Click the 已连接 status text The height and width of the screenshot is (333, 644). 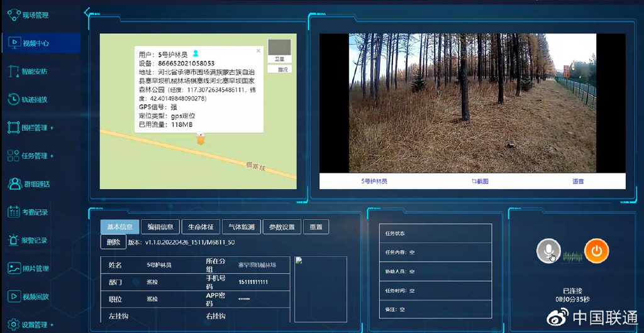click(572, 291)
